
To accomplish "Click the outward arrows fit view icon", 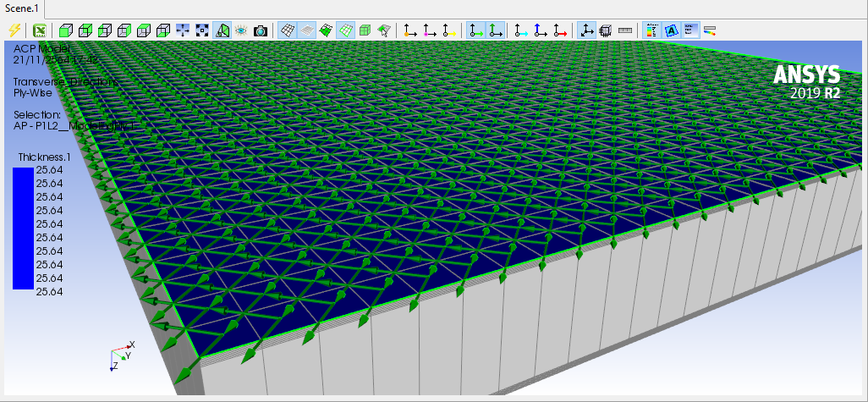I will point(202,30).
